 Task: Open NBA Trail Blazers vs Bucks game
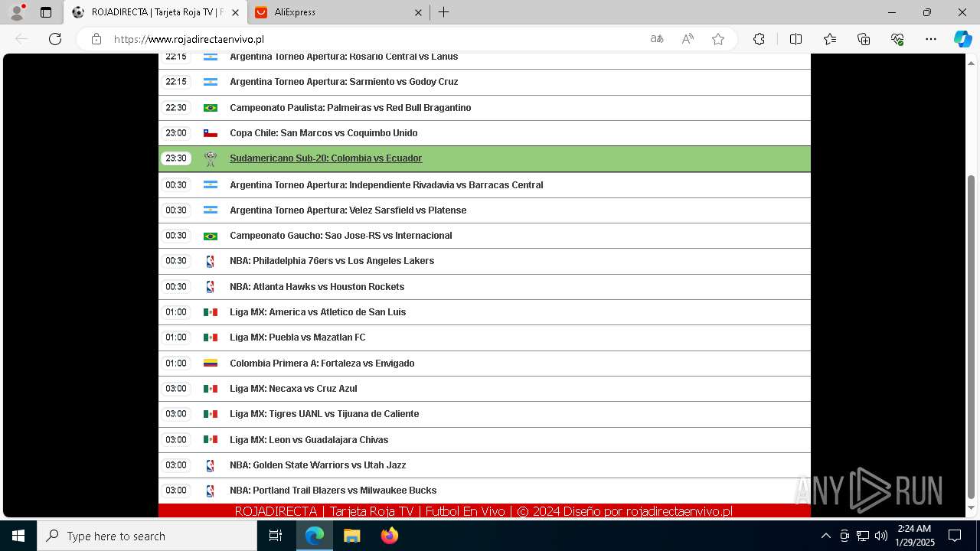[333, 491]
